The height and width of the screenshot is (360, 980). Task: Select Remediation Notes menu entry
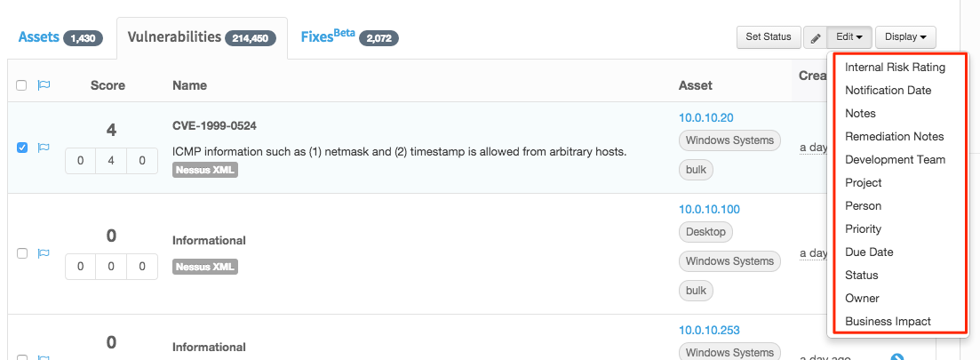pyautogui.click(x=895, y=137)
